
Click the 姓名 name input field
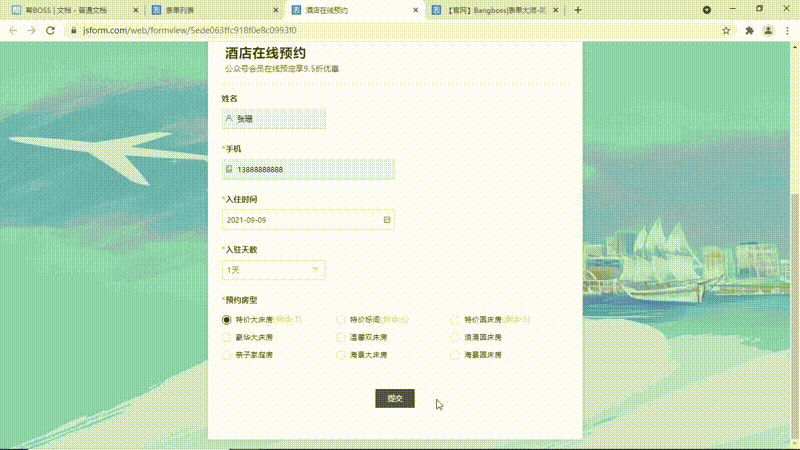tap(273, 119)
